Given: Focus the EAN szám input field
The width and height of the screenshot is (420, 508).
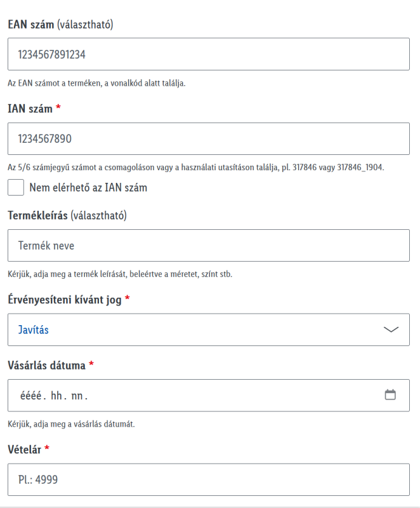Looking at the screenshot, I should (209, 54).
